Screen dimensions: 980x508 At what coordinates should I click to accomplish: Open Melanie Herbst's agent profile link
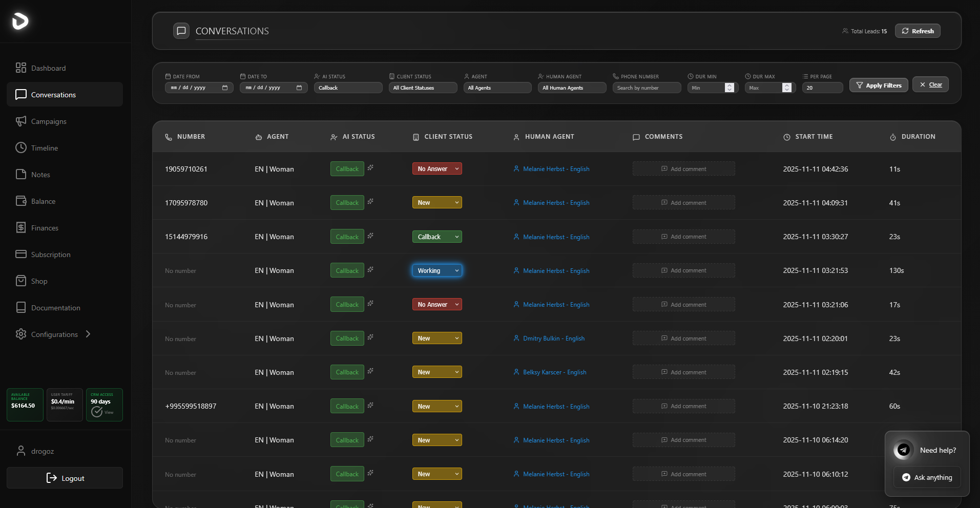(556, 168)
